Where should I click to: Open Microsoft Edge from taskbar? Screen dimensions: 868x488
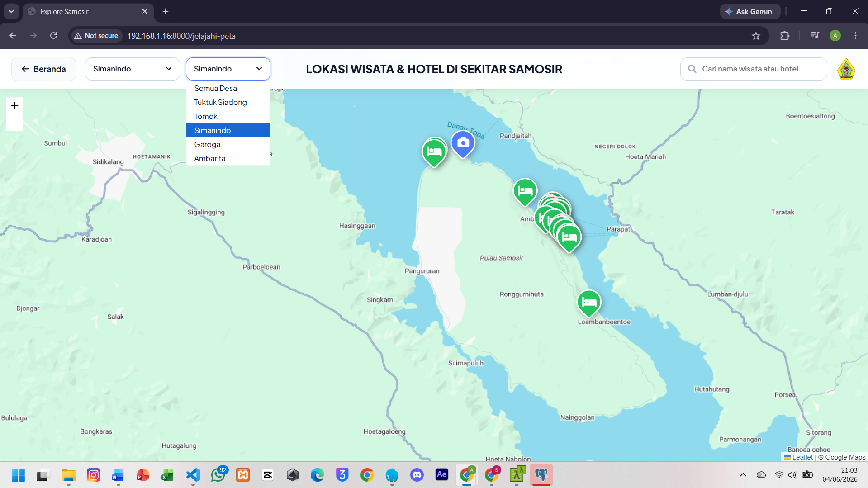(318, 475)
